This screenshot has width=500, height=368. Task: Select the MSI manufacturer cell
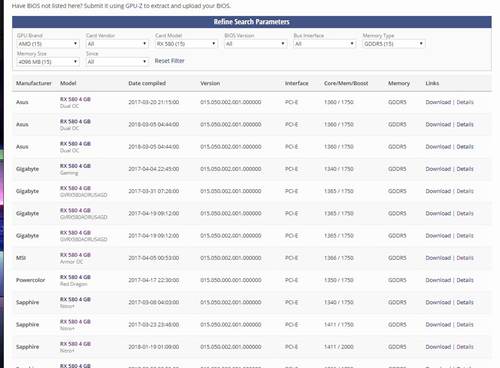(x=21, y=258)
